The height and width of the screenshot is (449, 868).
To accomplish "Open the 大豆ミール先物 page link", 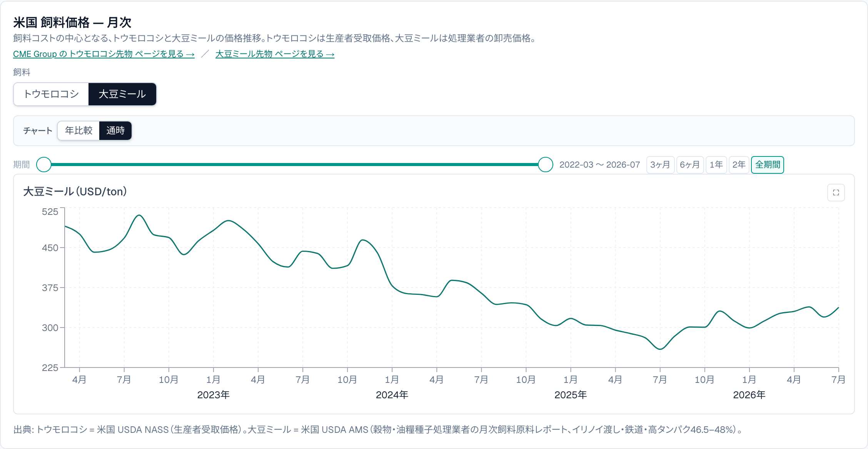I will (x=275, y=54).
